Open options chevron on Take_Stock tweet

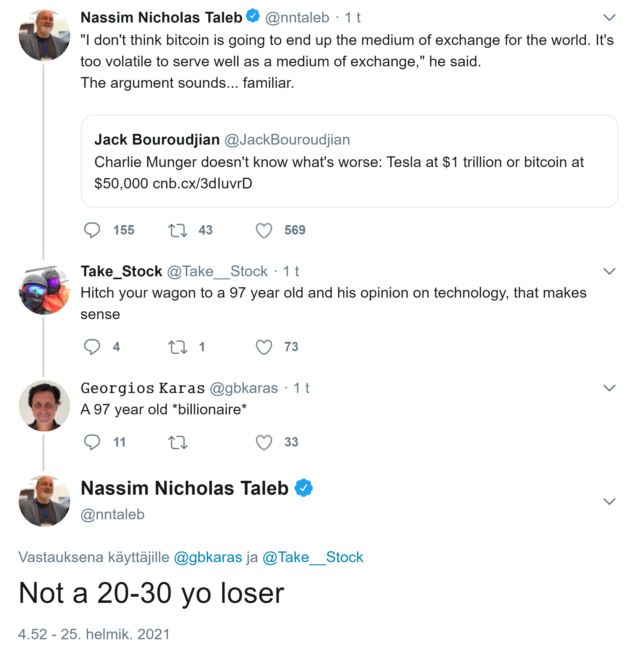pyautogui.click(x=609, y=271)
